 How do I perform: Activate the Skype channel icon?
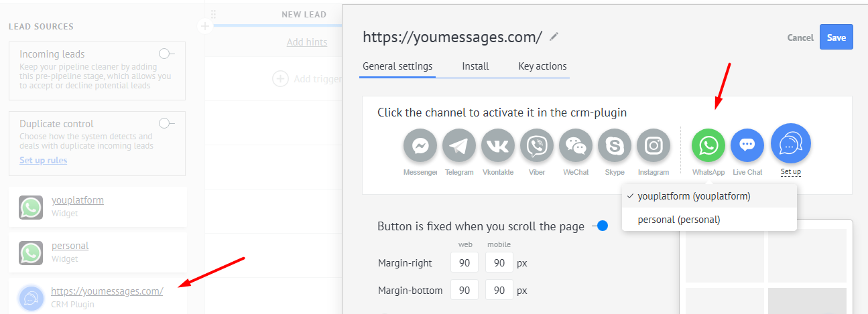615,146
